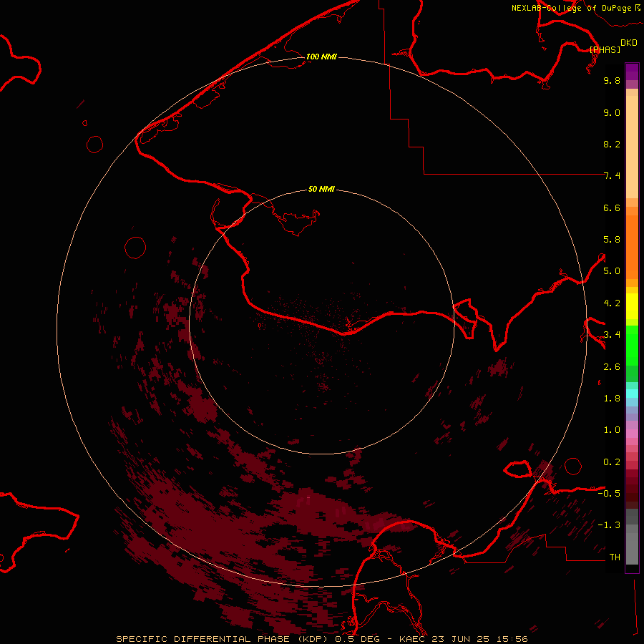Select the 1.8 legend value
Screen dimensions: 644x644
[612, 399]
